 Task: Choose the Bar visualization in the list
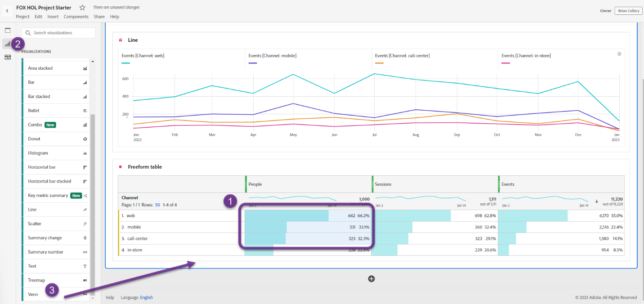[x=56, y=82]
